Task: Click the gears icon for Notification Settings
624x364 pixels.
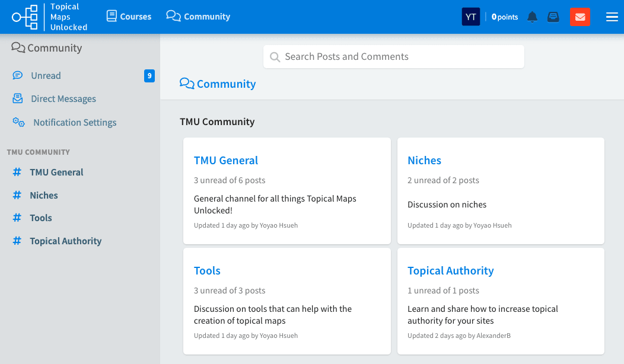Action: pos(18,122)
